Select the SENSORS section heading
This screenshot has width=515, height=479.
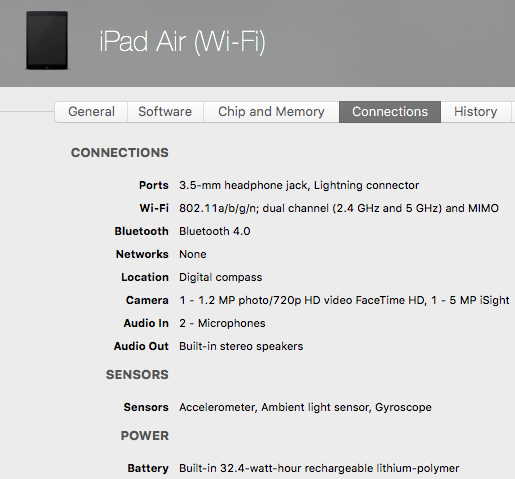tap(137, 375)
